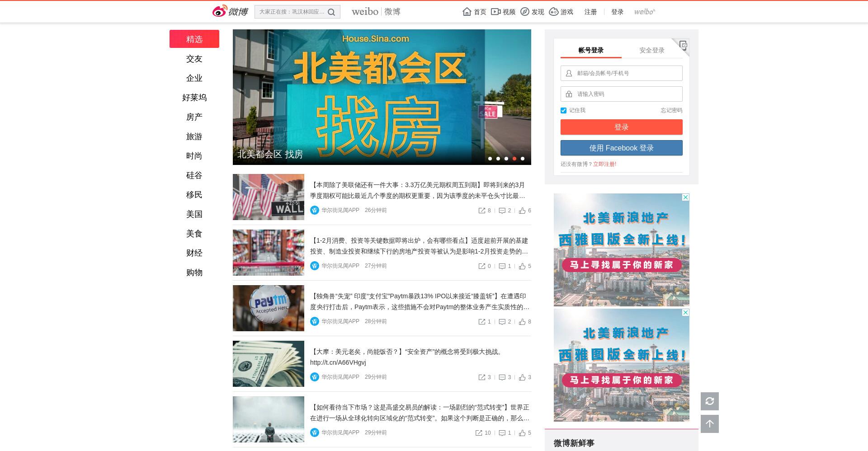Select 美食 category in sidebar
868x451 pixels.
point(194,234)
